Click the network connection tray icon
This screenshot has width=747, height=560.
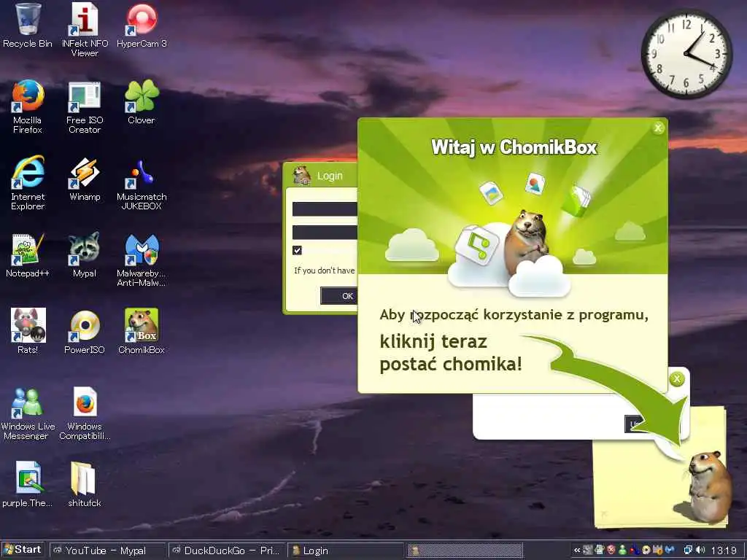pyautogui.click(x=688, y=550)
